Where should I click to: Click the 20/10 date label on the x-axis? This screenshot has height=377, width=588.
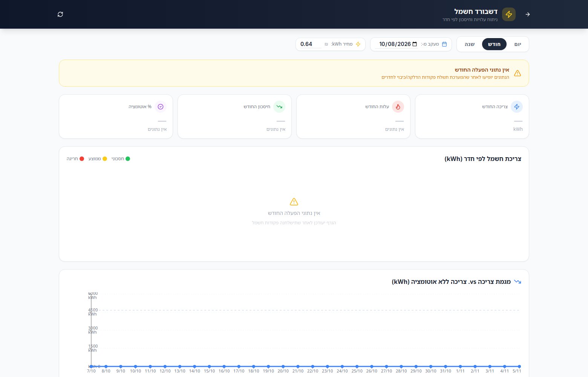click(x=283, y=371)
